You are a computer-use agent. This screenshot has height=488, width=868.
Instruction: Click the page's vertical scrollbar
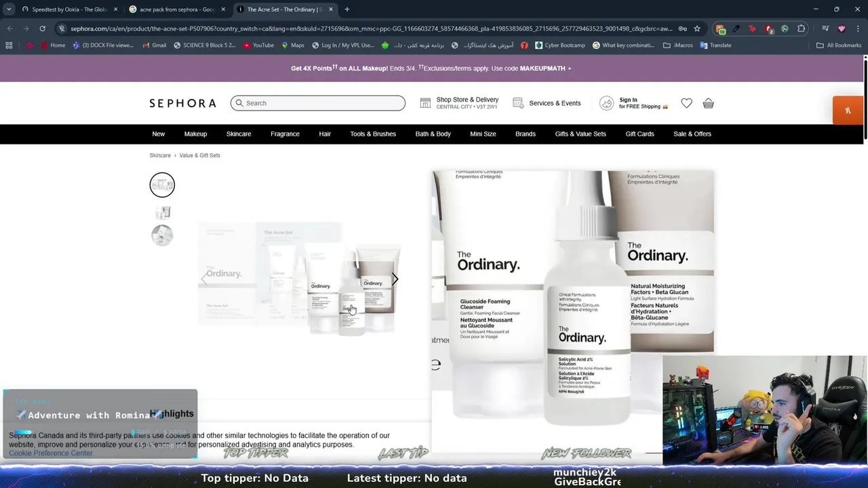click(865, 99)
